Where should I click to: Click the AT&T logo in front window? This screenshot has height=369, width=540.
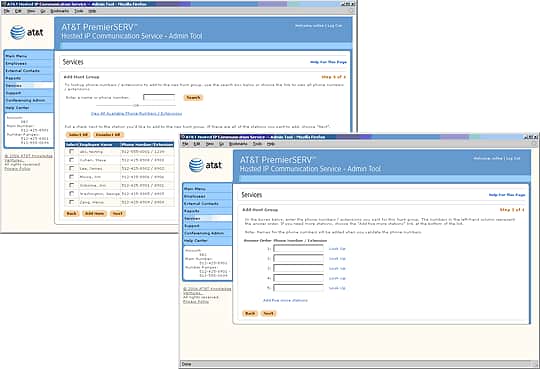tap(205, 165)
